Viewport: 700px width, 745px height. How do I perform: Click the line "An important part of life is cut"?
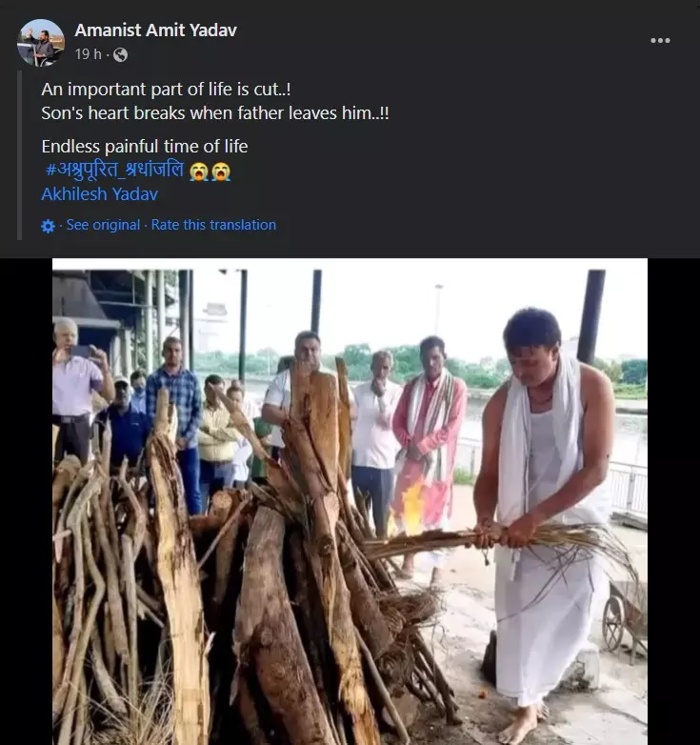point(166,90)
